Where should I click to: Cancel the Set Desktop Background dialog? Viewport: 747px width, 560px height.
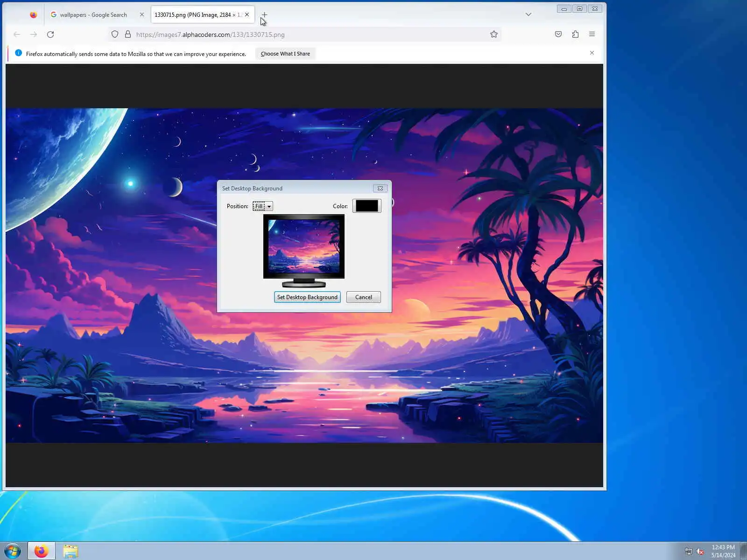[364, 297]
